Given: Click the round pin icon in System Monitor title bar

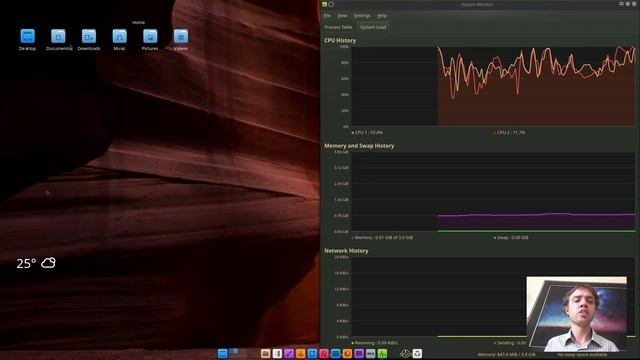Looking at the screenshot, I should (x=331, y=4).
